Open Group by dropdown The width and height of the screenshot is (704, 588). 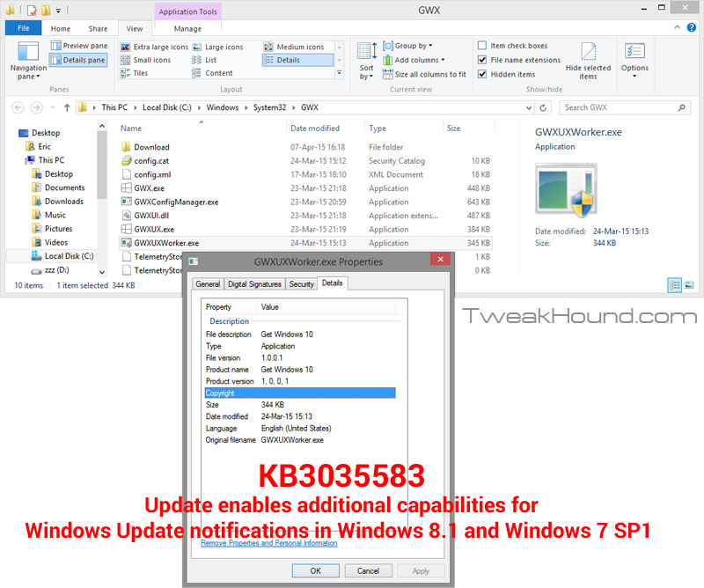(x=407, y=46)
